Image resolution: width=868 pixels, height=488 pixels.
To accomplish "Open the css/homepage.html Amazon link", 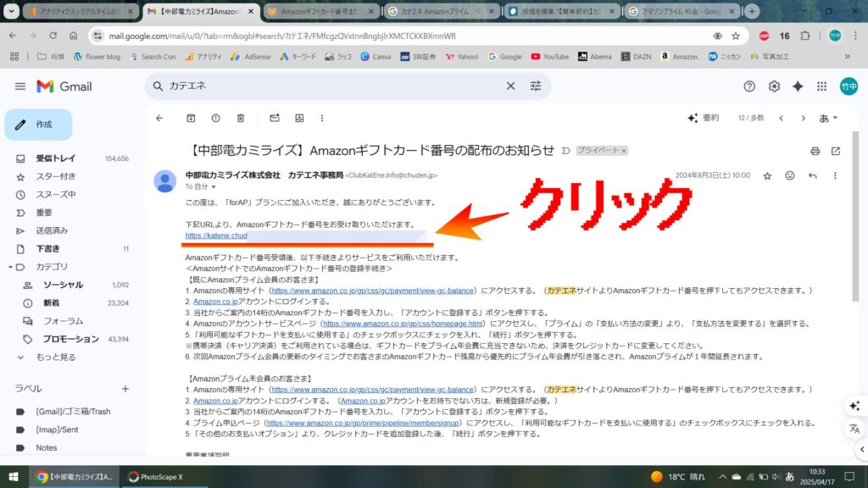I will [403, 324].
